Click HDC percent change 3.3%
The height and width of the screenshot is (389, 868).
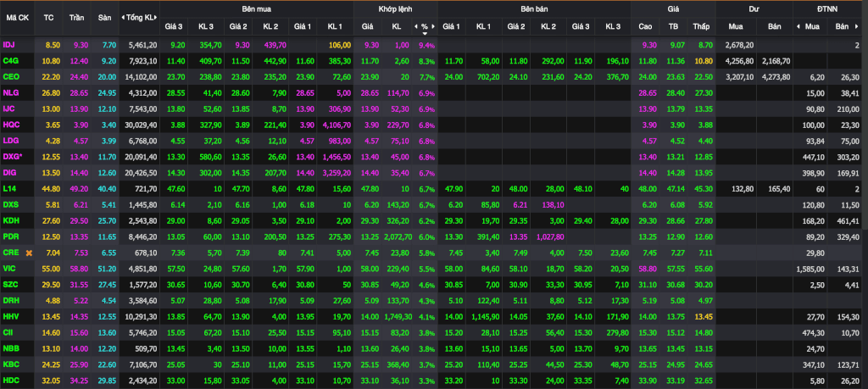point(427,382)
